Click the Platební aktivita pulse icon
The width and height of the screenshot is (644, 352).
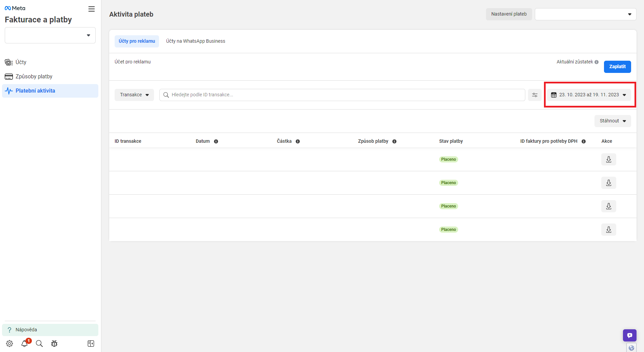pos(9,91)
